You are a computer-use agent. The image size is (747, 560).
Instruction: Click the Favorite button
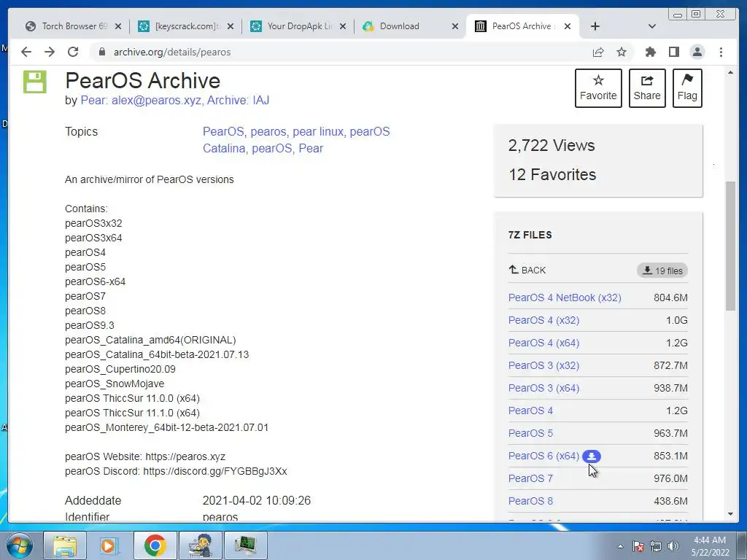598,88
